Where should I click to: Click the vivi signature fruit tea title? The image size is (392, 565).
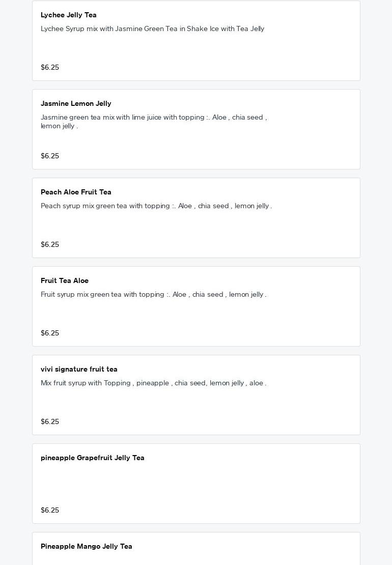(x=79, y=370)
